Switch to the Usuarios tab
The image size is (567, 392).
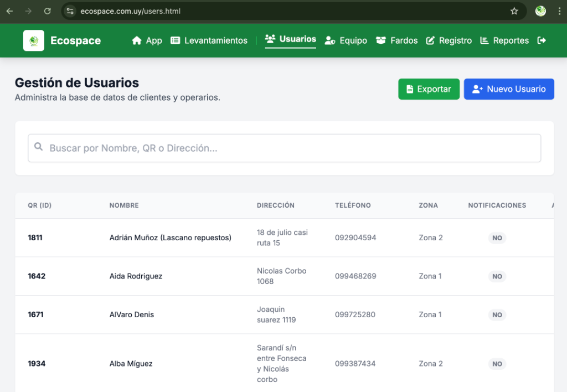(290, 39)
